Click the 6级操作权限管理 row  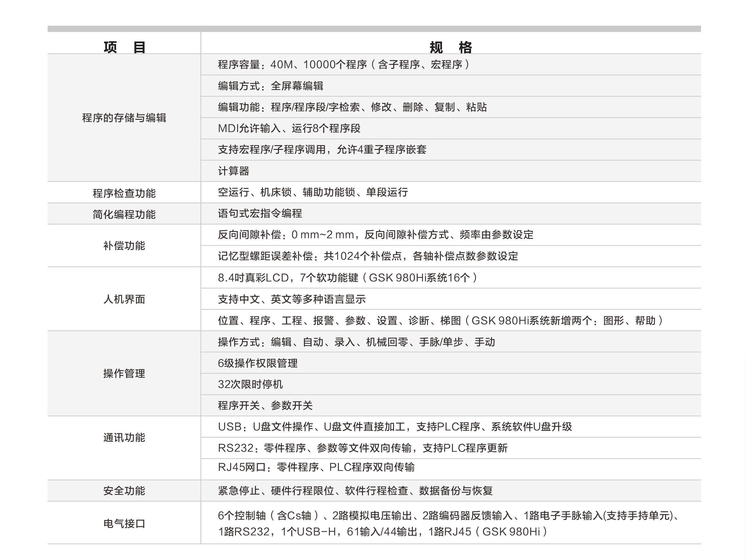pos(258,363)
